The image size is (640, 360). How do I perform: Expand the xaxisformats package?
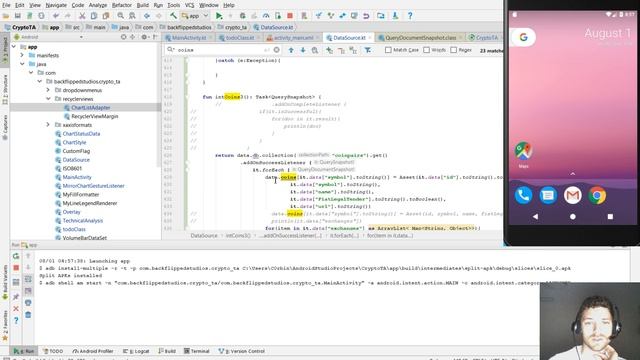(x=48, y=124)
